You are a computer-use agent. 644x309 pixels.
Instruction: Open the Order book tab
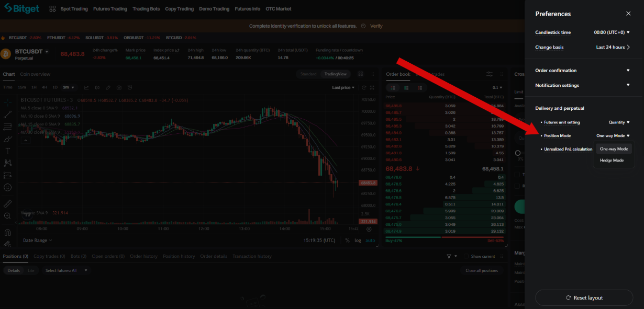click(x=398, y=74)
